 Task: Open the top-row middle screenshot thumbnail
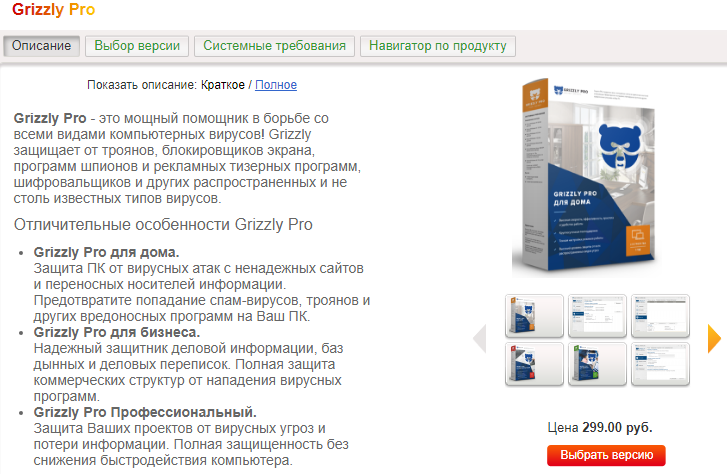597,316
